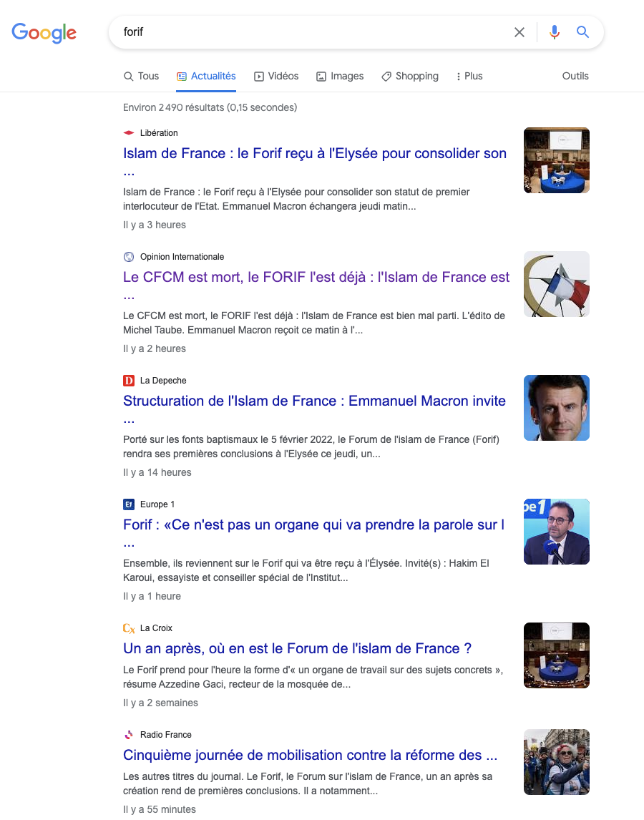Click the Google logo
This screenshot has width=644, height=820.
44,33
